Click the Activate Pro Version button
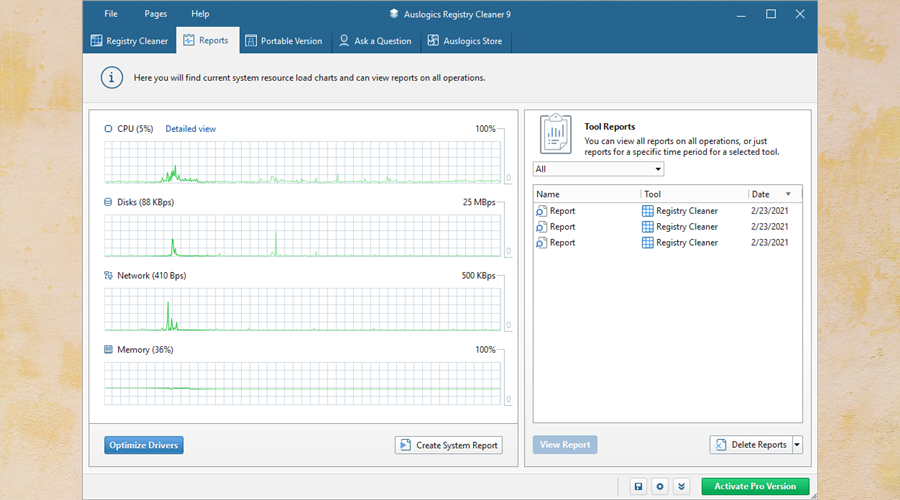900x500 pixels. tap(755, 486)
